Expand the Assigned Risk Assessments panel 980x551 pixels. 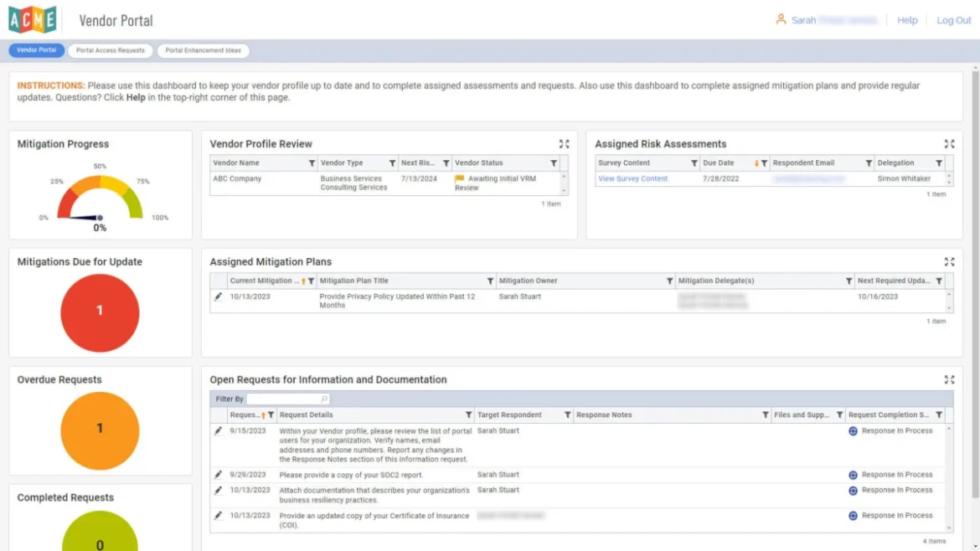click(x=949, y=144)
